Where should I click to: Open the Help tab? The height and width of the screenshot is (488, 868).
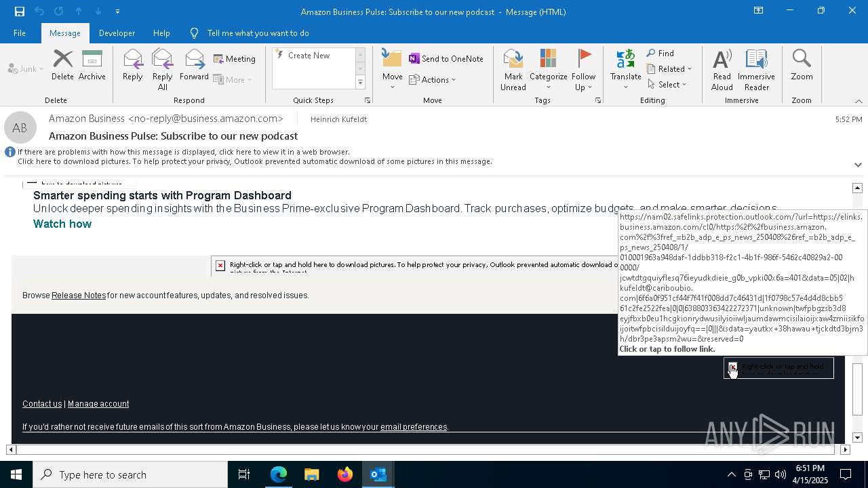[x=161, y=33]
